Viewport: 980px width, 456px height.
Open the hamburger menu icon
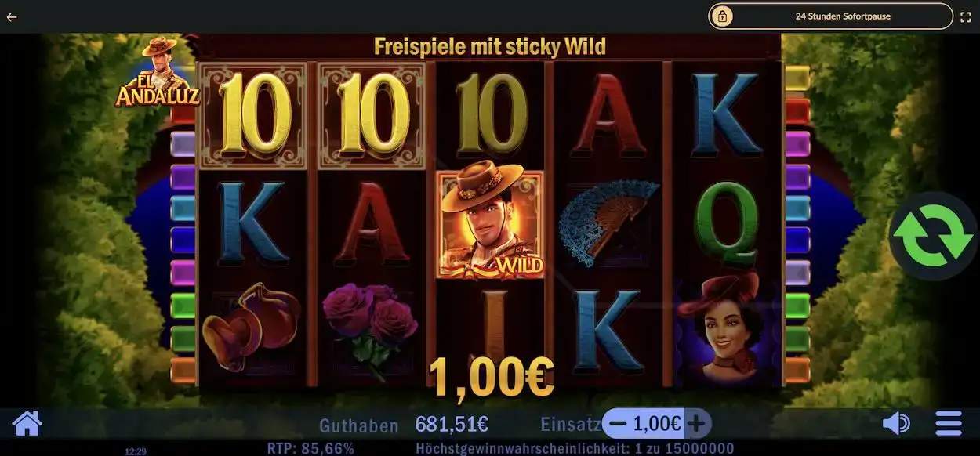949,424
